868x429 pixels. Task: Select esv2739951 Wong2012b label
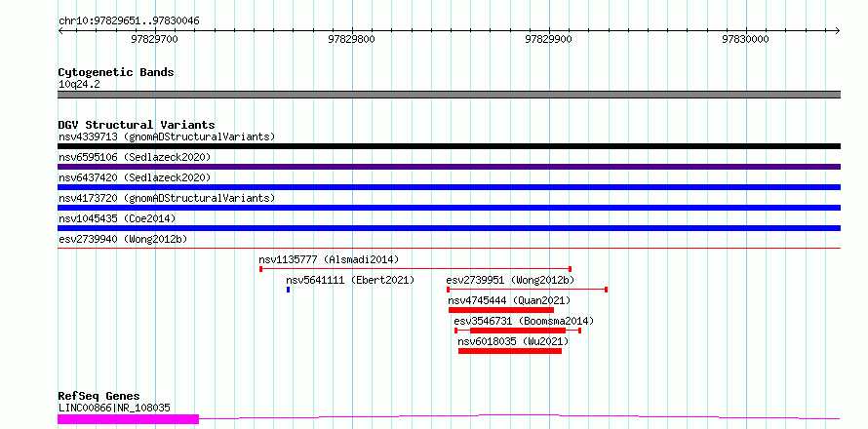click(510, 280)
